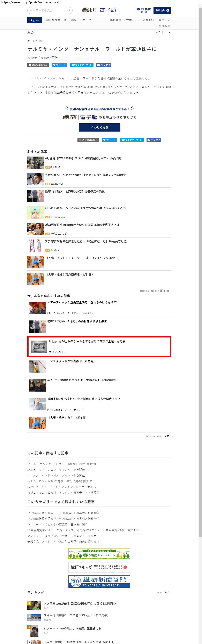Image resolution: width=202 pixels, height=644 pixels.
Task: Open the エルメス ロンドン related article link
Action: [x=56, y=475]
